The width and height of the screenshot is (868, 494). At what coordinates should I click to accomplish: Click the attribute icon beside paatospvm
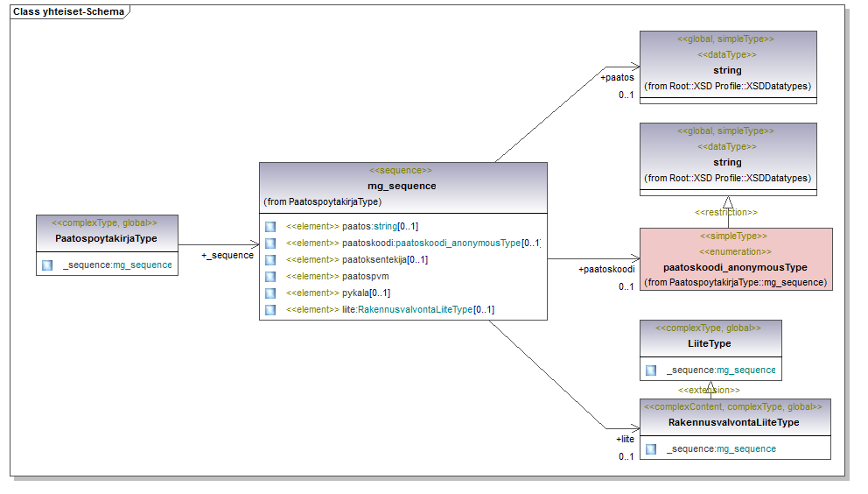pyautogui.click(x=270, y=277)
